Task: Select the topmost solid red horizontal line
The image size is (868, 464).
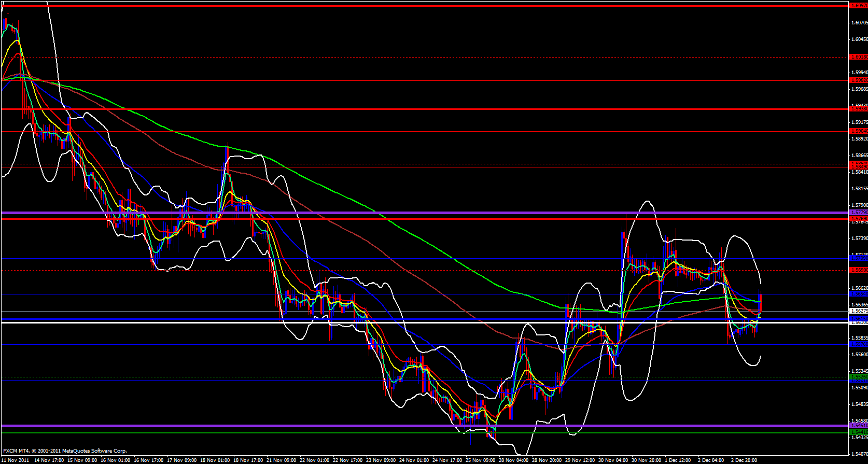Action: [415, 6]
